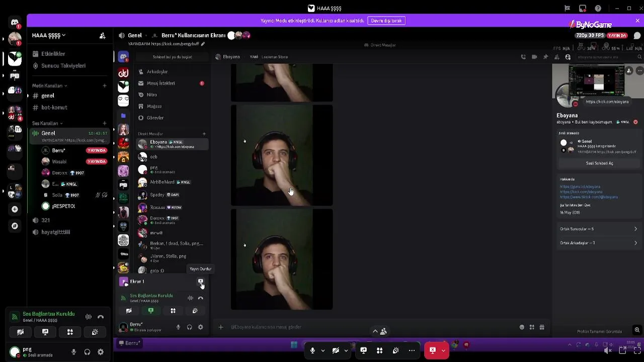The width and height of the screenshot is (644, 362).
Task: Toggle noise suppression in voice panel
Action: (89, 317)
